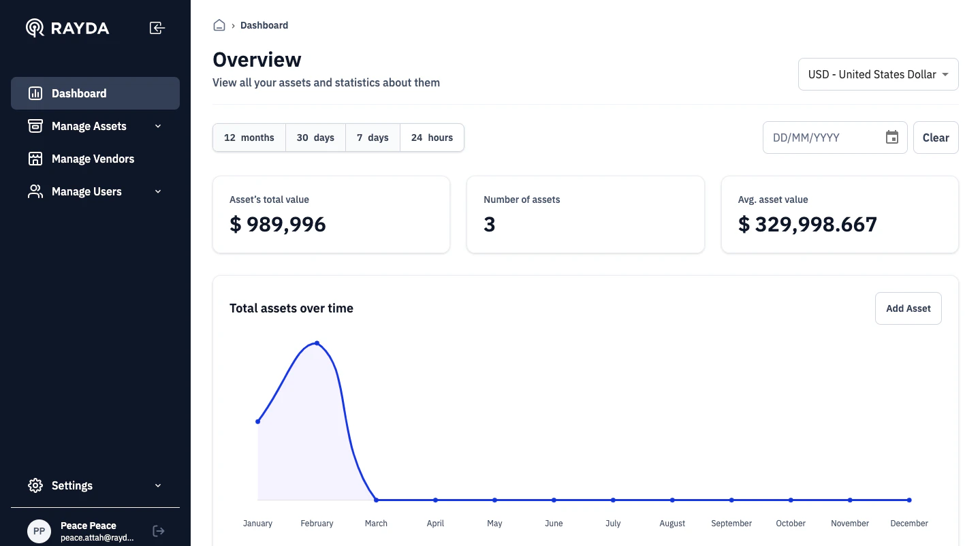This screenshot has width=980, height=546.
Task: Click the Manage Assets box icon
Action: pos(35,126)
